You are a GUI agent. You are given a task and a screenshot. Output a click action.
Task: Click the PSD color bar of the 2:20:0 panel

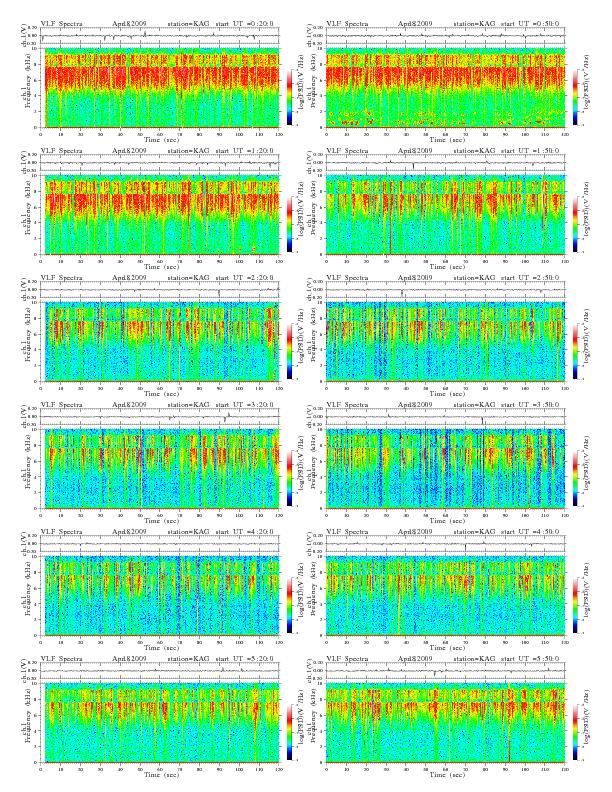coord(289,351)
